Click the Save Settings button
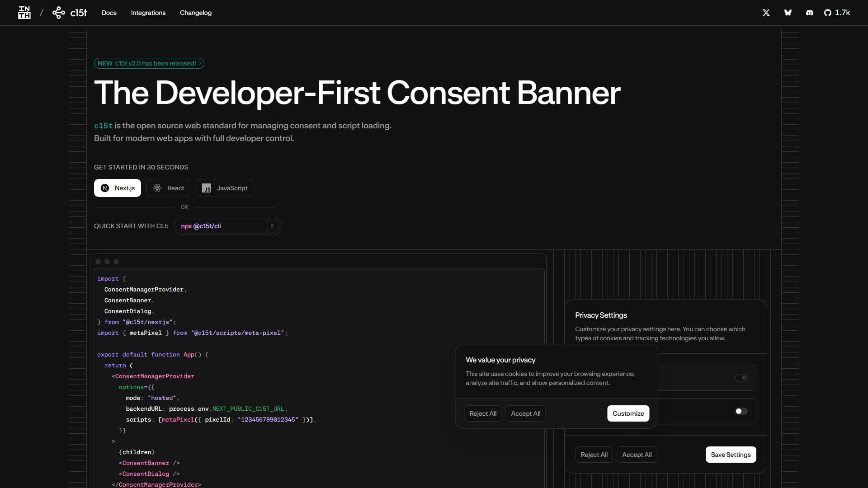The width and height of the screenshot is (868, 488). tap(731, 455)
